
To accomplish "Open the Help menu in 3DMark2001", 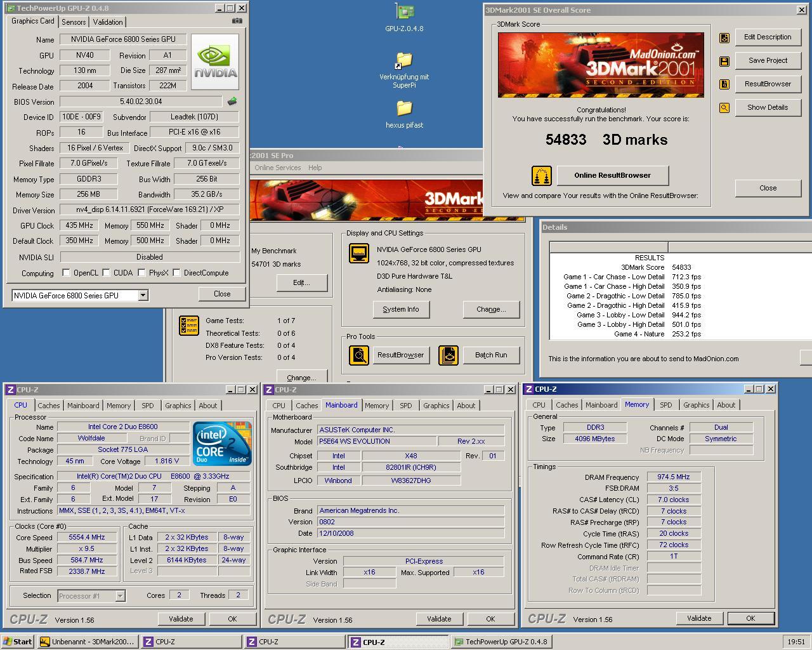I will click(315, 168).
